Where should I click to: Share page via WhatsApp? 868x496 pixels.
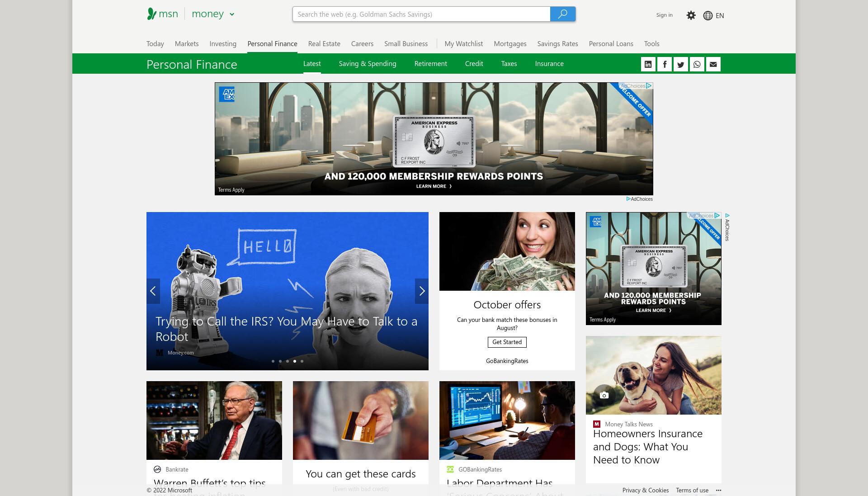click(x=697, y=64)
